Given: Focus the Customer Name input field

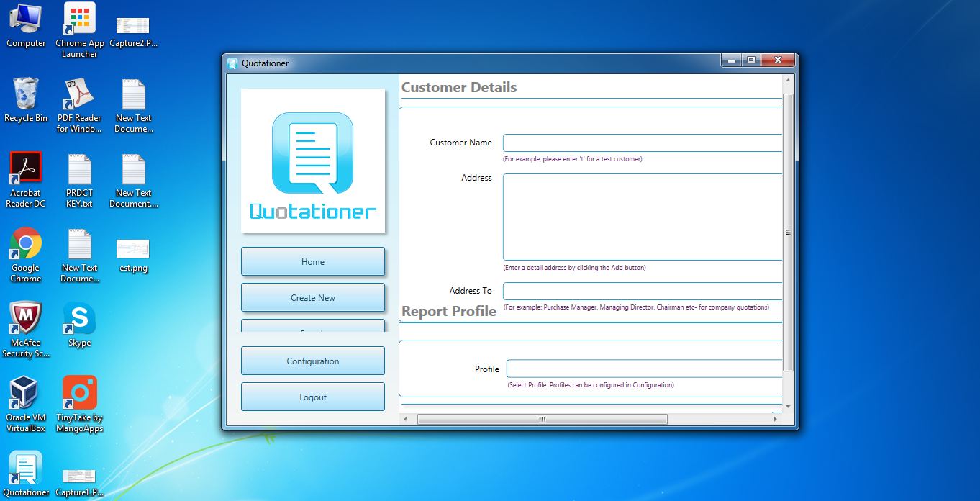Looking at the screenshot, I should (x=643, y=143).
